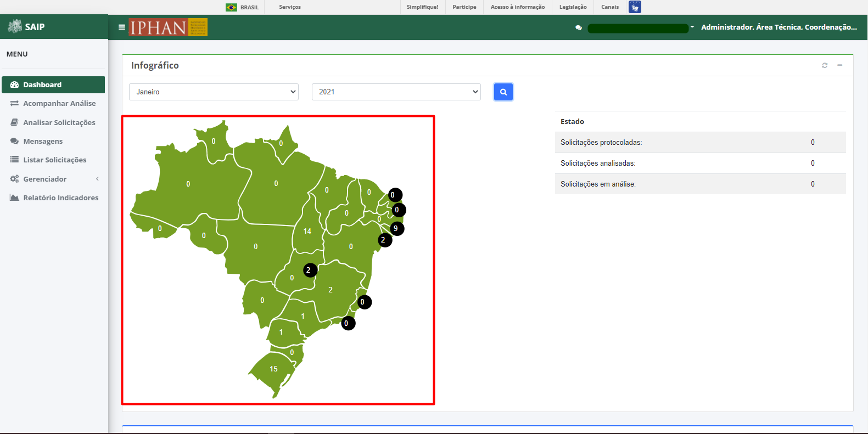Open the Legislação link
Viewport: 868px width, 434px height.
tap(573, 7)
